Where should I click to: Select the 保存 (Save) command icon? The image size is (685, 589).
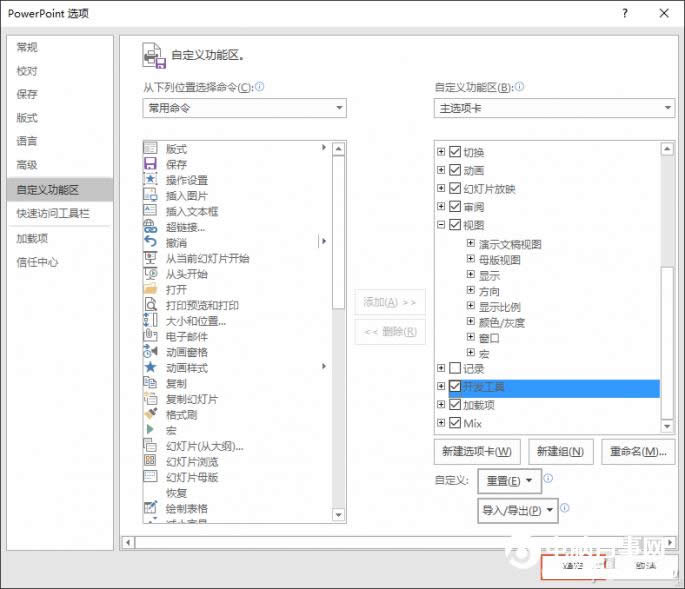[151, 164]
